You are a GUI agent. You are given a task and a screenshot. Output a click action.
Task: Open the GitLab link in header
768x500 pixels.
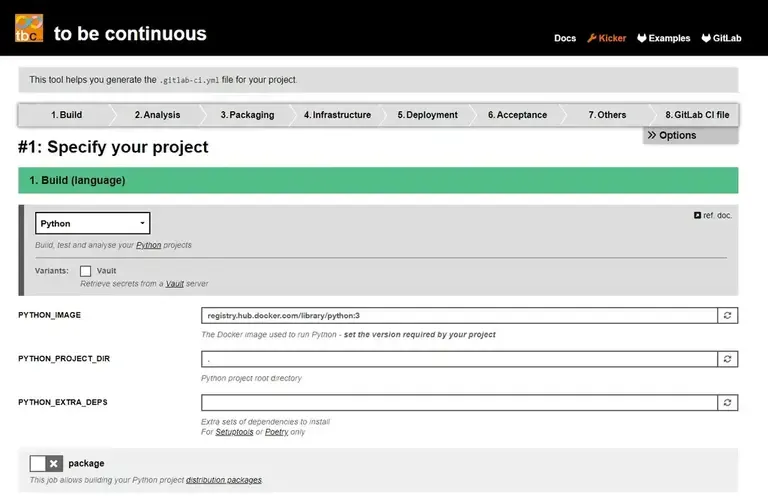click(720, 38)
